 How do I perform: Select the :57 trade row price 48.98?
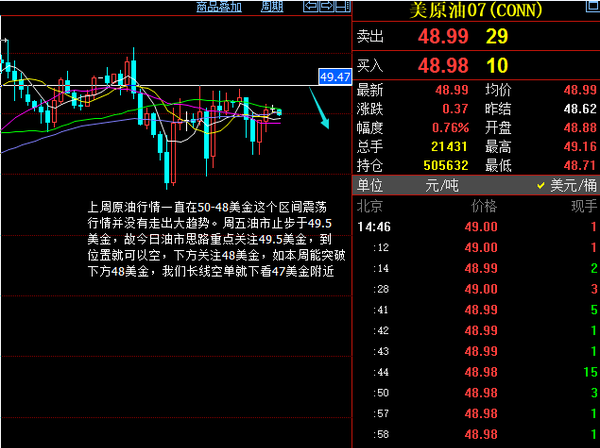point(481,413)
